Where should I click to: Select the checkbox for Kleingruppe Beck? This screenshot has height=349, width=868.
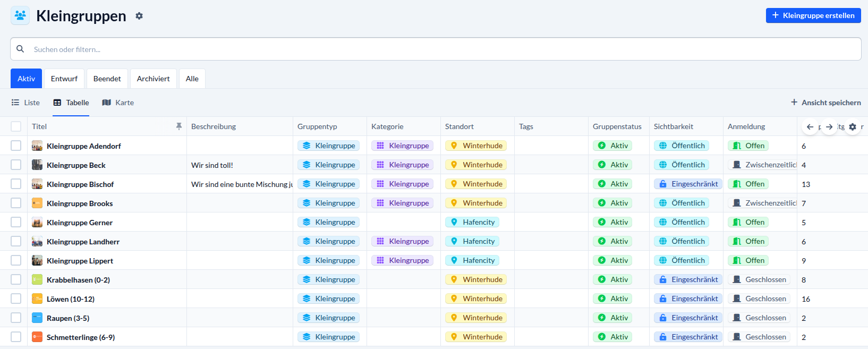coord(16,165)
